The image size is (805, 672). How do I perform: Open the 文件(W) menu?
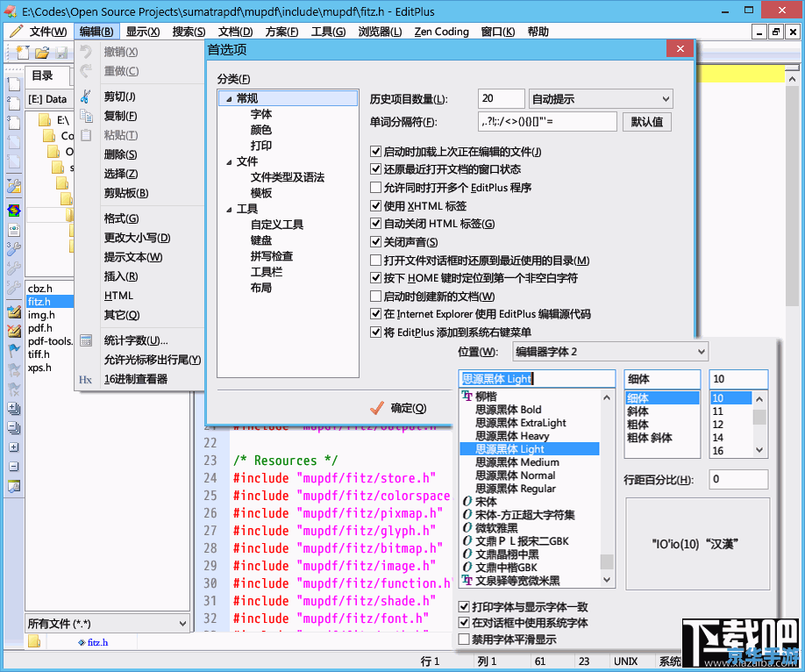click(47, 32)
